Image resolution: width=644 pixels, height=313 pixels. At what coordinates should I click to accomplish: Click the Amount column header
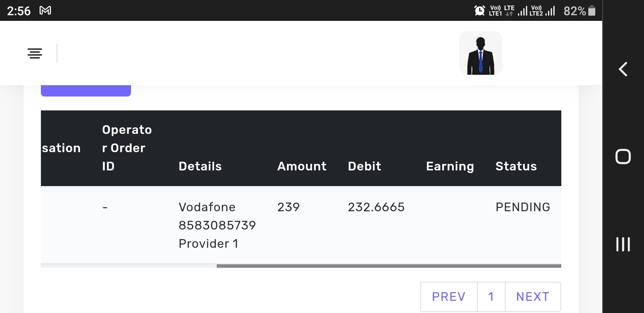(x=302, y=166)
